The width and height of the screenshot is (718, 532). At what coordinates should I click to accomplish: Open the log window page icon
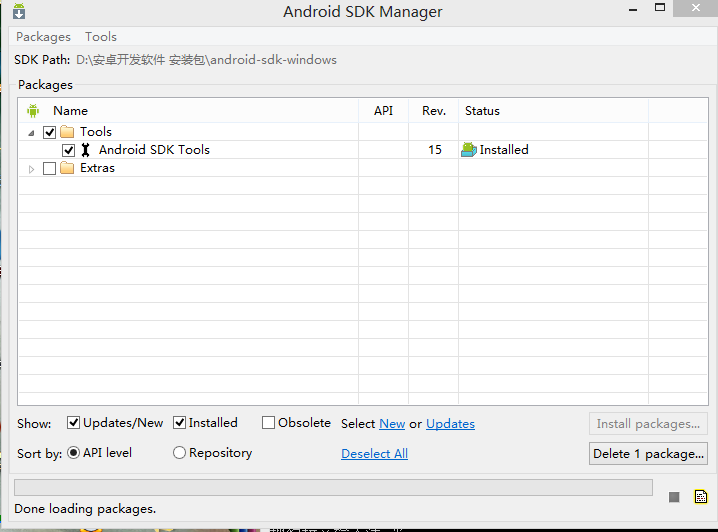701,496
